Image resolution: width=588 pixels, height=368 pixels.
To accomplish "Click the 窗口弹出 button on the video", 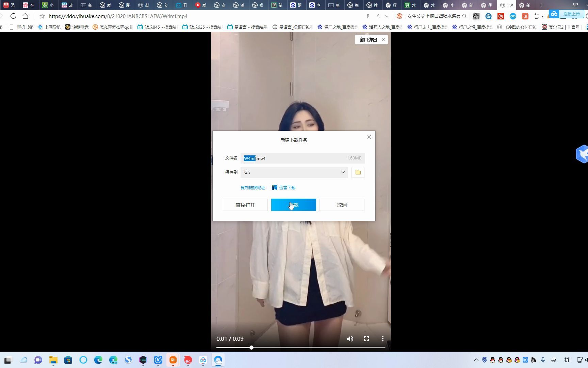I will point(368,40).
